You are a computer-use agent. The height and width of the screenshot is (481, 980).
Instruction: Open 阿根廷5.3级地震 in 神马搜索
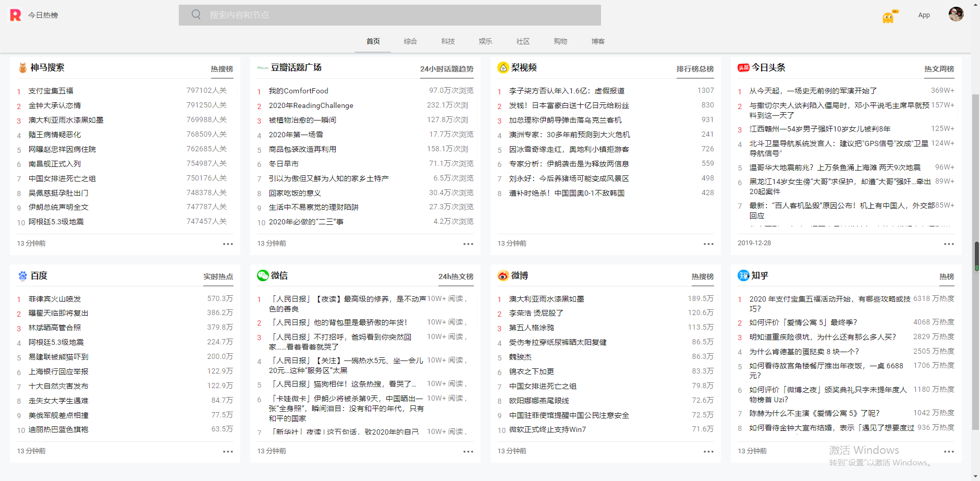click(x=56, y=222)
